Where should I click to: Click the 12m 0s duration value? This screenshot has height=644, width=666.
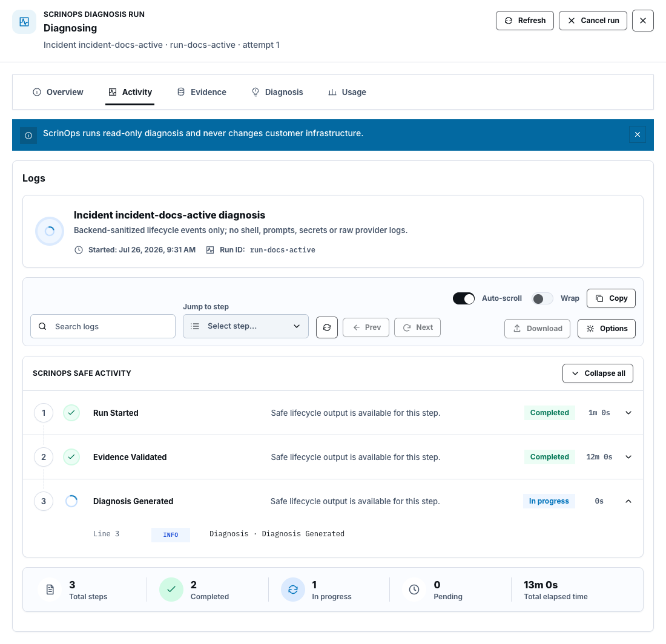coord(599,457)
